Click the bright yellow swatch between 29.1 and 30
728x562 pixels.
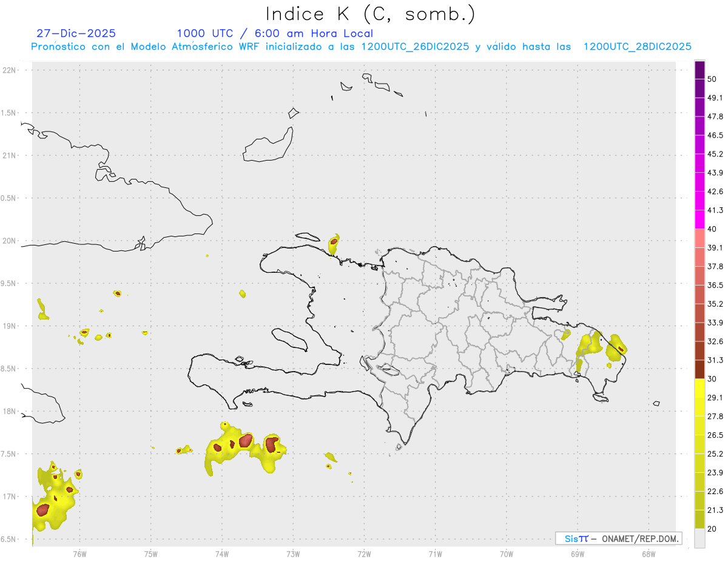[700, 388]
